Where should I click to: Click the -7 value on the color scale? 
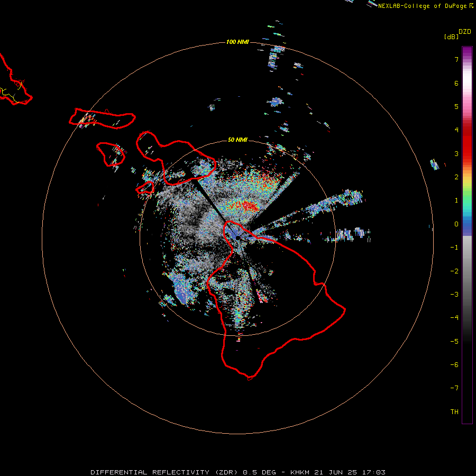tap(454, 388)
